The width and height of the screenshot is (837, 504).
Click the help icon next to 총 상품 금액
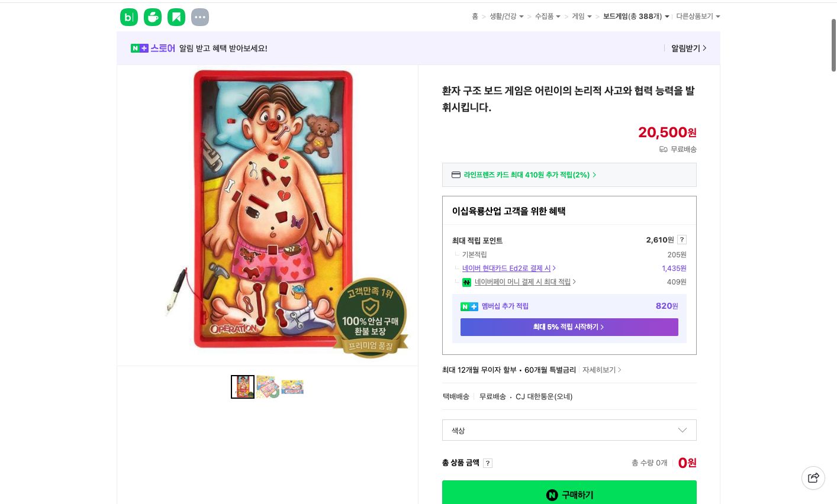point(488,463)
